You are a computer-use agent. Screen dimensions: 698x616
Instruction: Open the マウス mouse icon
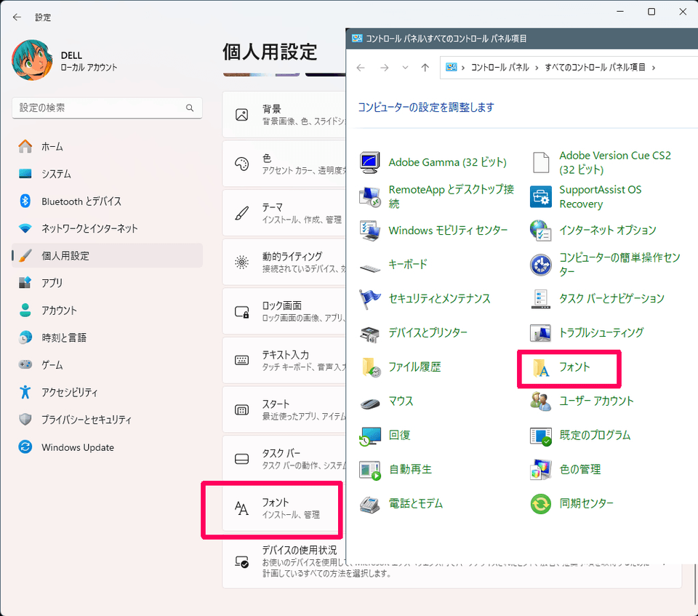369,402
